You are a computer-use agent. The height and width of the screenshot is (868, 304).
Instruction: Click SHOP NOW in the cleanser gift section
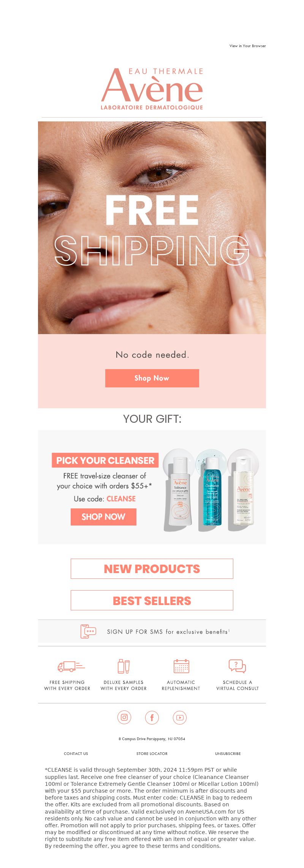coord(103,516)
